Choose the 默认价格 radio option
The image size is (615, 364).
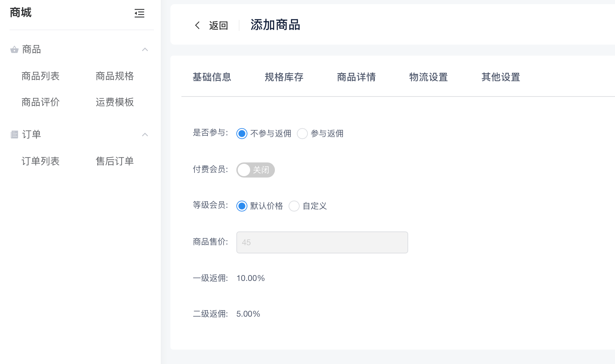242,206
